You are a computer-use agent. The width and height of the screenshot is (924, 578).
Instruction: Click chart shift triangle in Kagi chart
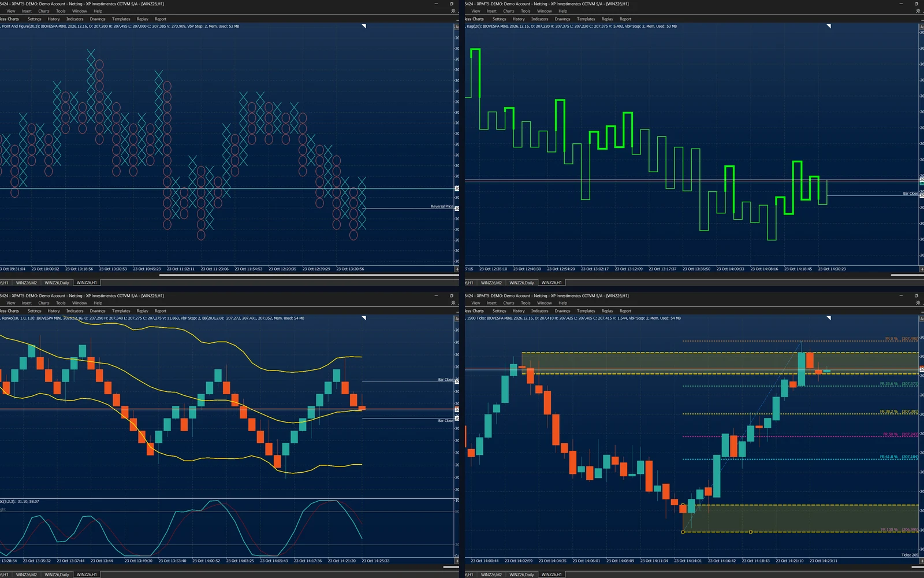coord(829,26)
